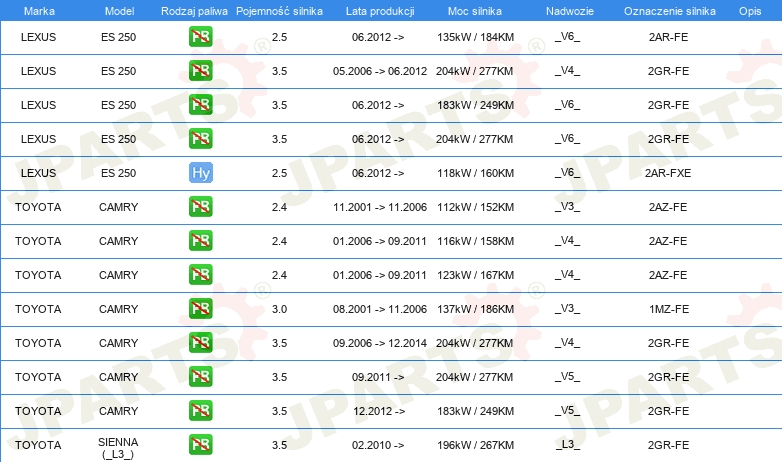This screenshot has width=782, height=462.
Task: Click the 183kW / 249KM cell in the Camry row
Action: (475, 411)
